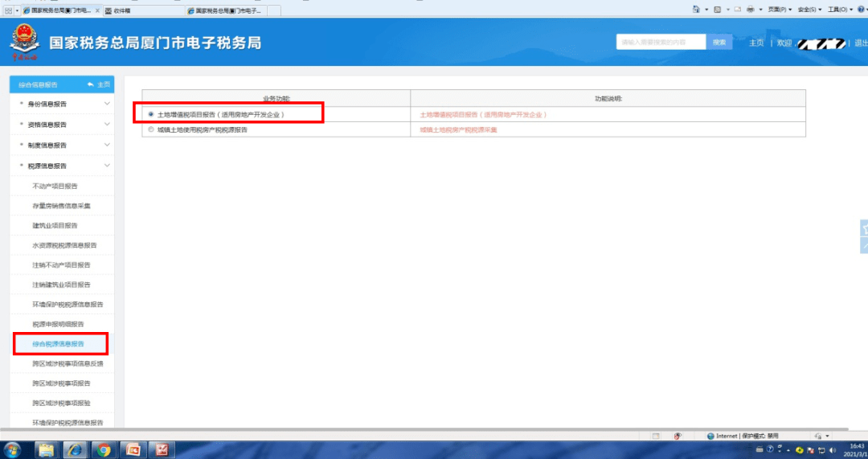Open the 工具(O) menu
The height and width of the screenshot is (459, 868).
point(840,10)
